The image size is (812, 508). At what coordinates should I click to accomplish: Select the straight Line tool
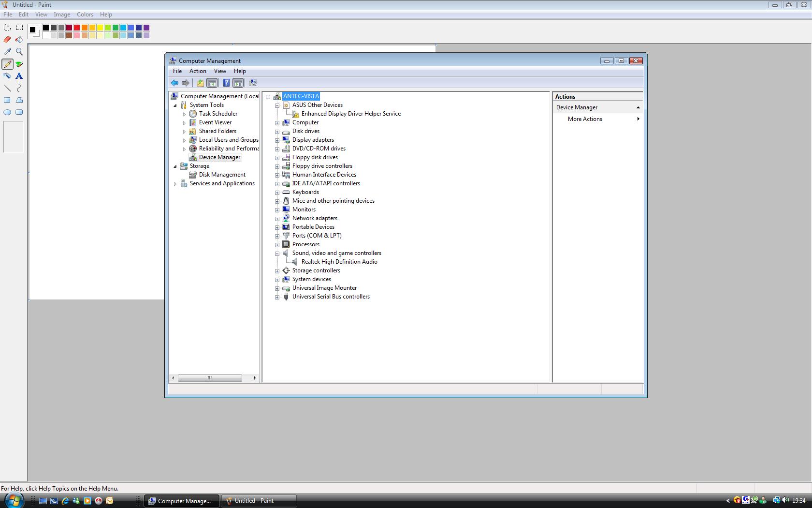(x=7, y=88)
